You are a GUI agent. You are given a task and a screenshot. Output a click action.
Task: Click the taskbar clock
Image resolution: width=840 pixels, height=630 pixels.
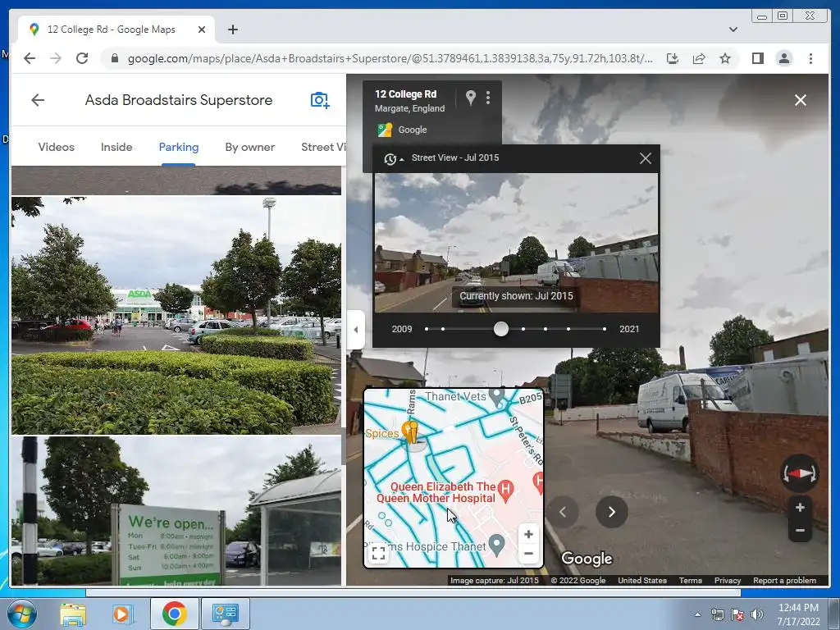click(x=798, y=614)
